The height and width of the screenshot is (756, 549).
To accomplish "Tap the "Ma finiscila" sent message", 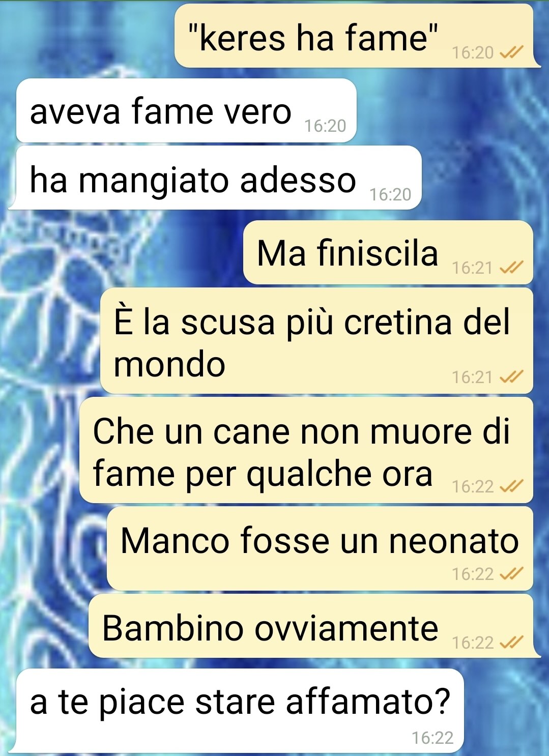I will click(x=388, y=252).
